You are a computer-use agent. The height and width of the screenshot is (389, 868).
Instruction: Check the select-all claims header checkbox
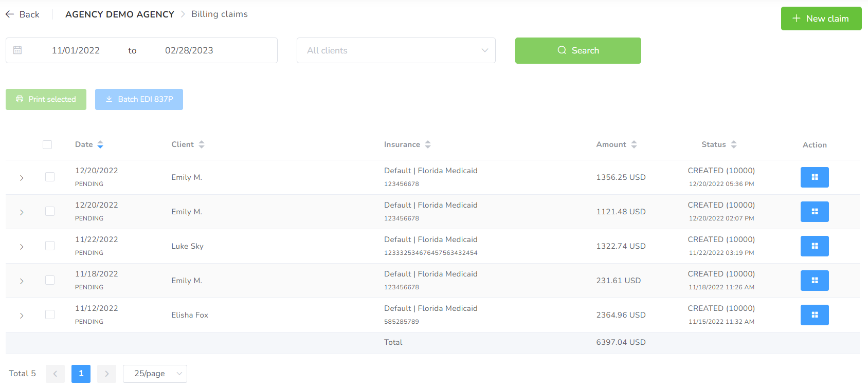coord(47,145)
